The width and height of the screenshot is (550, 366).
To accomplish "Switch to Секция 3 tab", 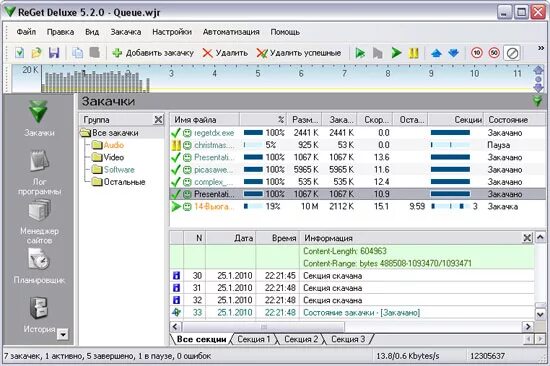I will tap(348, 339).
